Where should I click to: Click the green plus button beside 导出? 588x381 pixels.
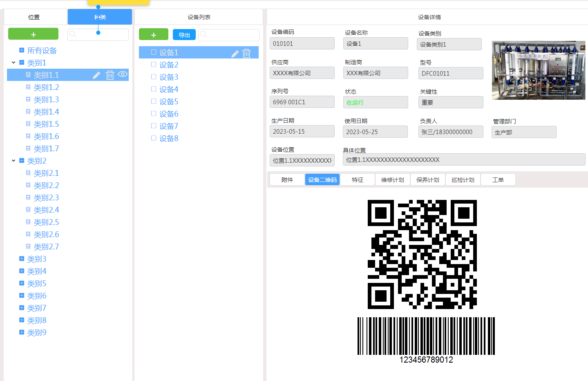(154, 34)
